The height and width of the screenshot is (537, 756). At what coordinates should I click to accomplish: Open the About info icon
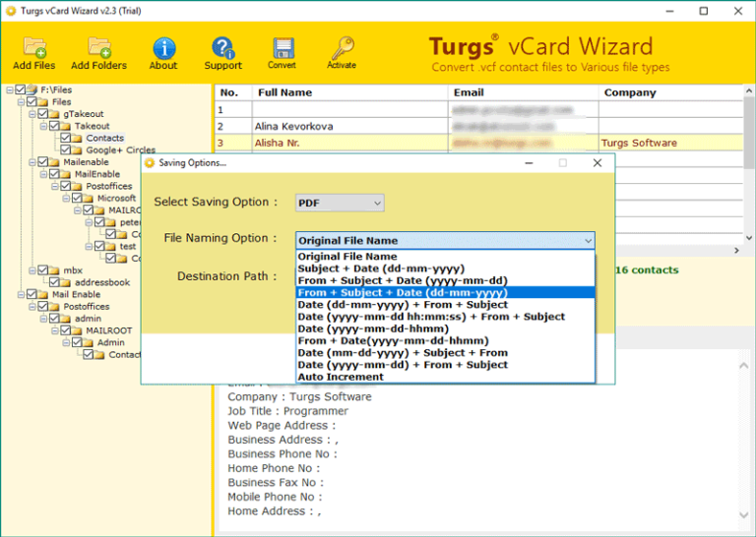click(164, 47)
